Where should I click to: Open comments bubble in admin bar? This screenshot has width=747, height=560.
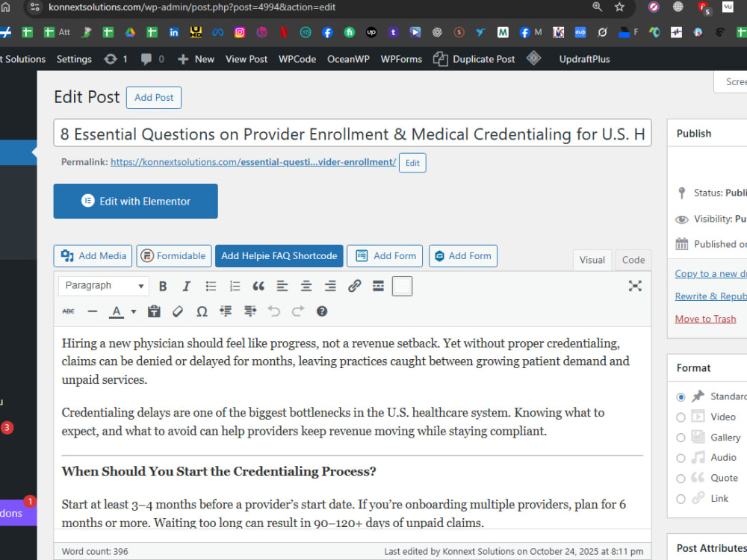(152, 59)
